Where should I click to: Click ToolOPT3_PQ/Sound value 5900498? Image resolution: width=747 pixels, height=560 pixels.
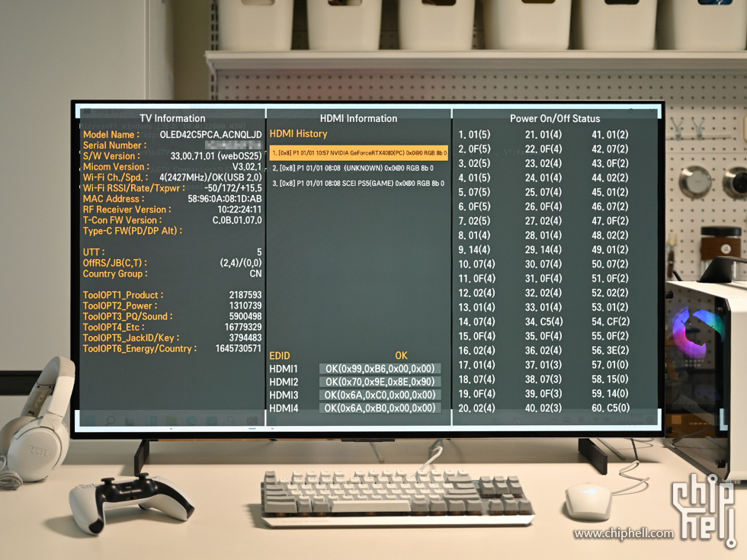[245, 316]
